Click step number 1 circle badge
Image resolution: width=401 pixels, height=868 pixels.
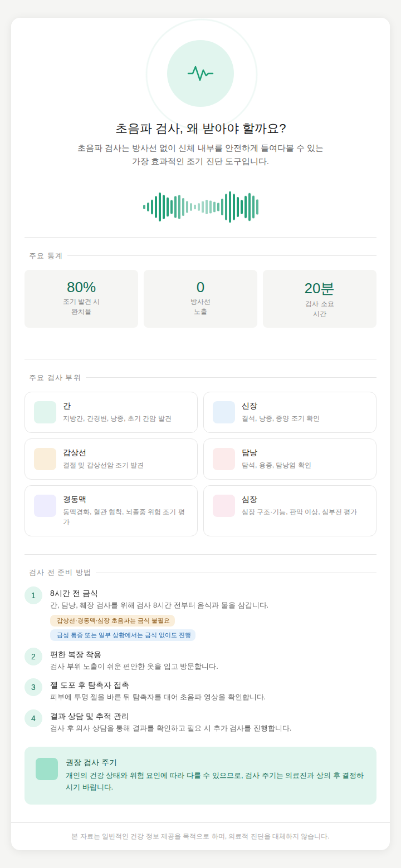pos(33,595)
